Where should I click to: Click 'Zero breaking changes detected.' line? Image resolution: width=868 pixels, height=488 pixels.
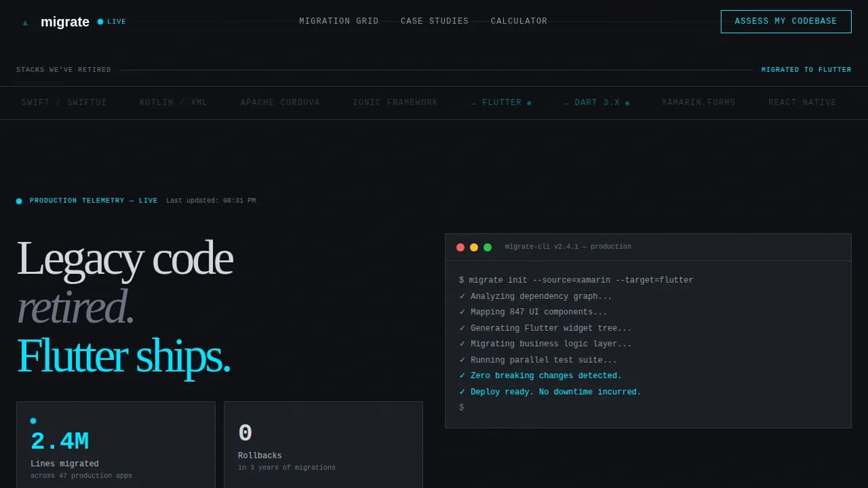pyautogui.click(x=540, y=376)
